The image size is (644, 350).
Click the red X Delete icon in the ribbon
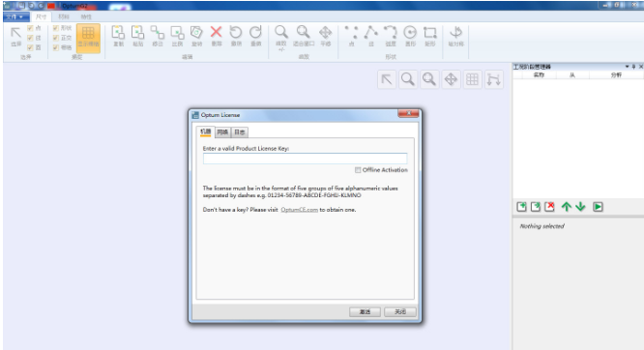[x=217, y=36]
